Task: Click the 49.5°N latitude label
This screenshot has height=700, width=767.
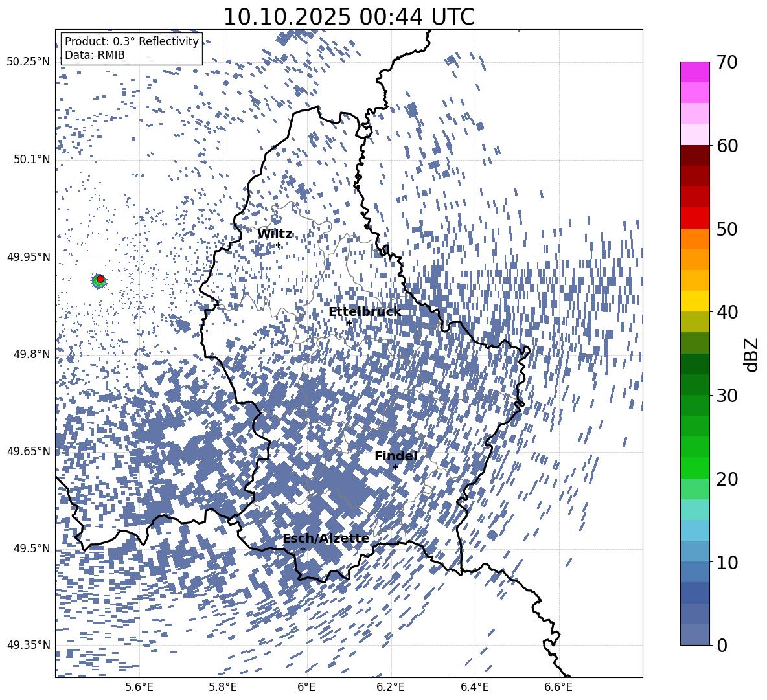Action: [32, 548]
